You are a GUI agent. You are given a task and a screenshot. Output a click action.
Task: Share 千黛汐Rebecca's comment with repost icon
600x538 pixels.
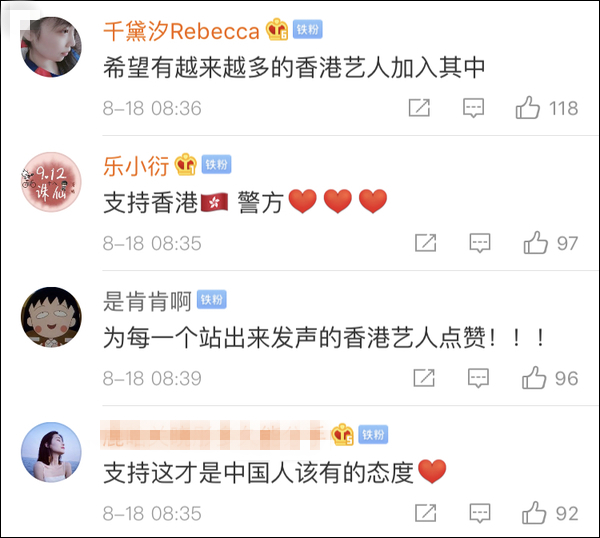pyautogui.click(x=419, y=108)
